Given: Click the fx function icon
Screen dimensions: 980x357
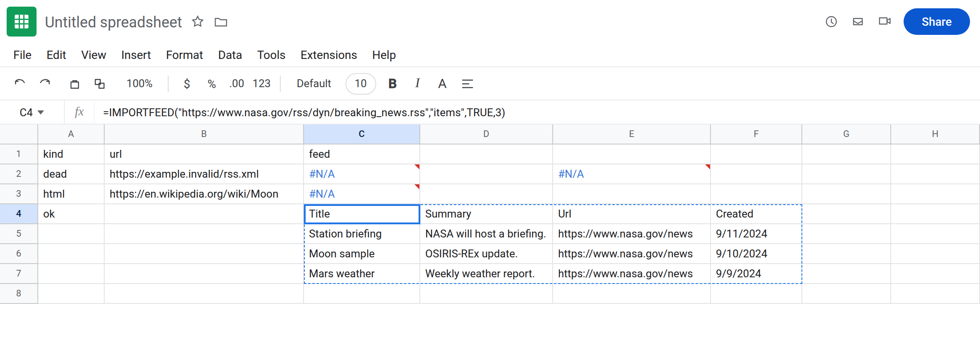Looking at the screenshot, I should click(79, 112).
